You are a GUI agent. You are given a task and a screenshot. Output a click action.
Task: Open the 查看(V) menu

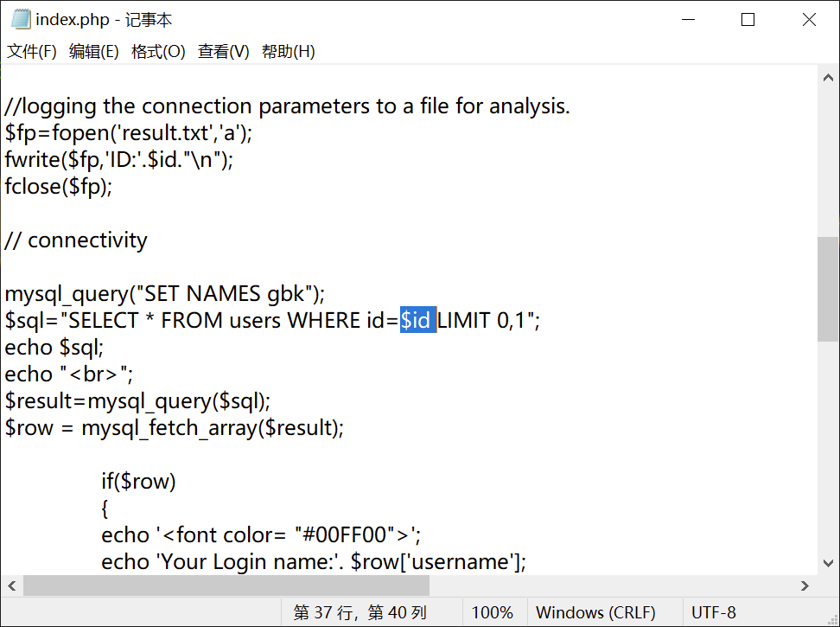pyautogui.click(x=223, y=51)
